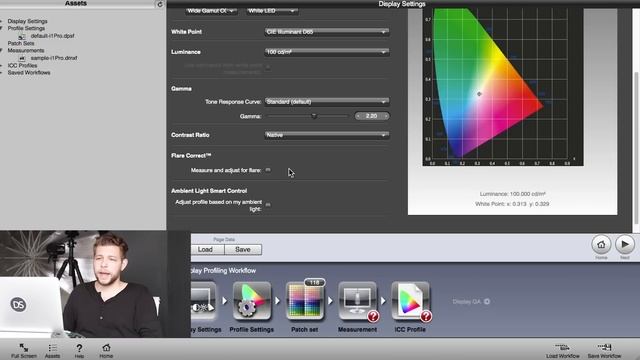
Task: Toggle the checkbox under the Luminance dropdown
Action: (268, 68)
